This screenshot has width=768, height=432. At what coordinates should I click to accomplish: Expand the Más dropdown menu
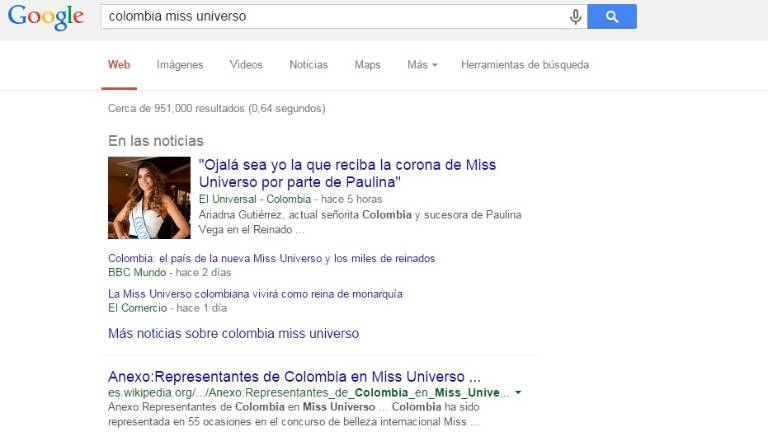[x=422, y=65]
